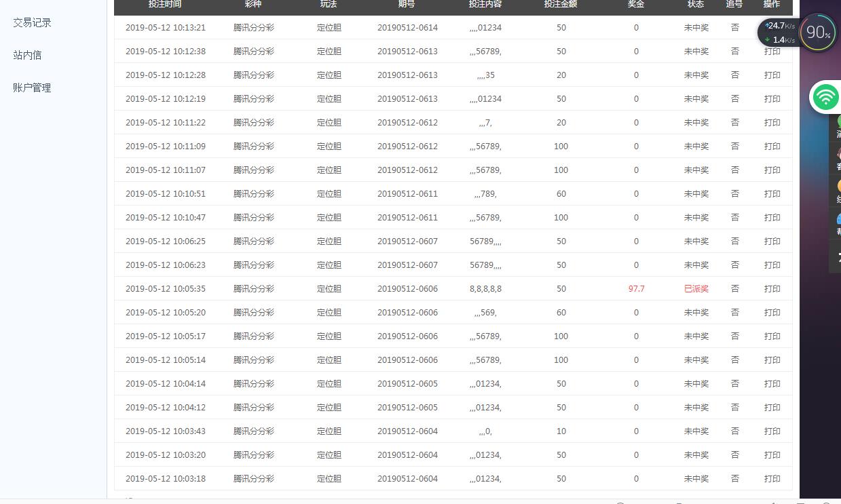Click timestamp 2019-05-12 10:03:18
The height and width of the screenshot is (504, 841).
166,479
